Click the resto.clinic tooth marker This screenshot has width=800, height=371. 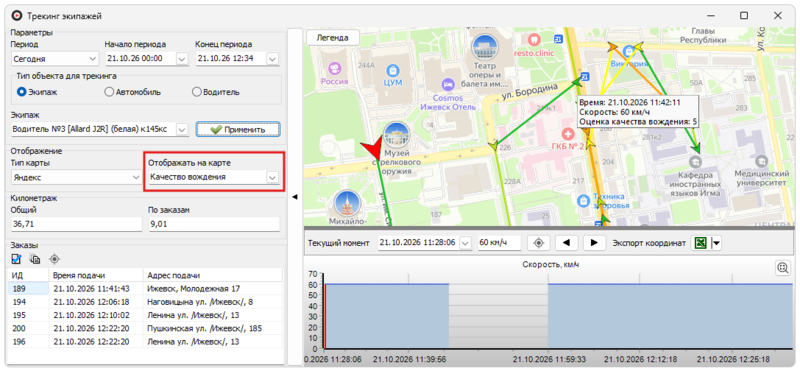(x=534, y=39)
